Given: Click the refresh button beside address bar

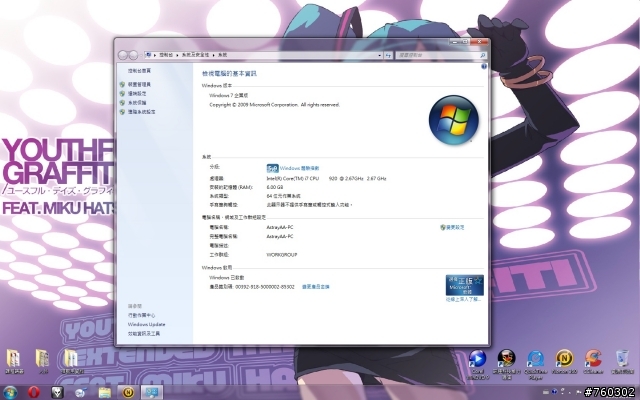Looking at the screenshot, I should tap(388, 55).
